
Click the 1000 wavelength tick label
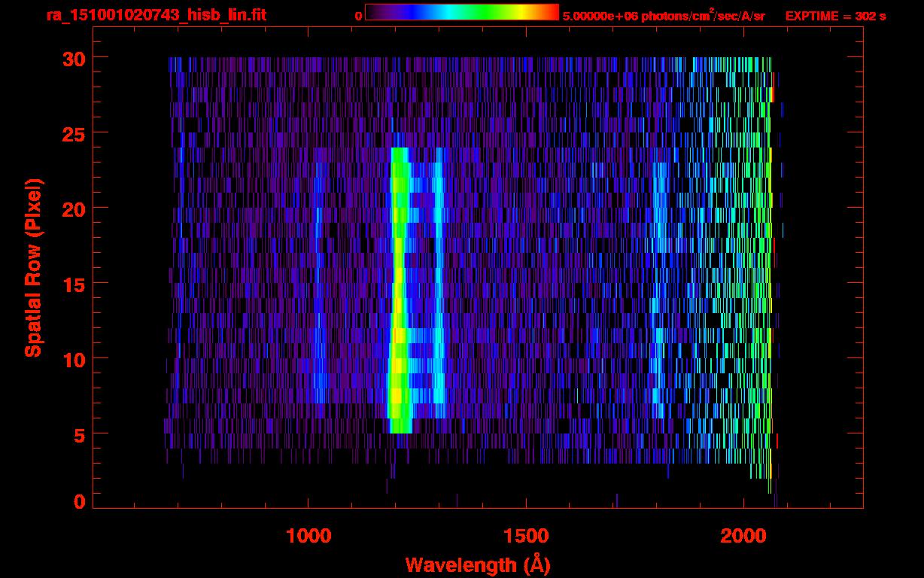click(x=309, y=536)
